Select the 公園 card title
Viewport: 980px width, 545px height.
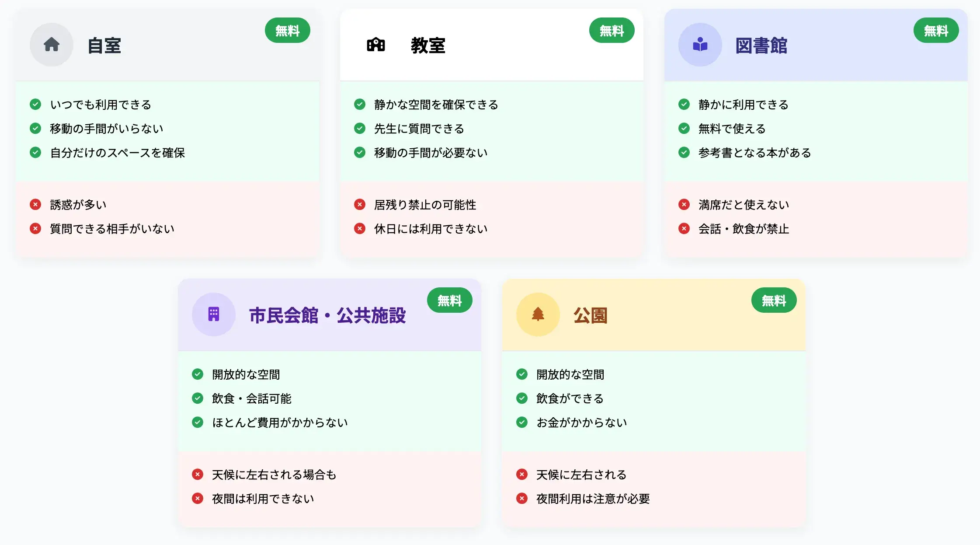tap(591, 315)
